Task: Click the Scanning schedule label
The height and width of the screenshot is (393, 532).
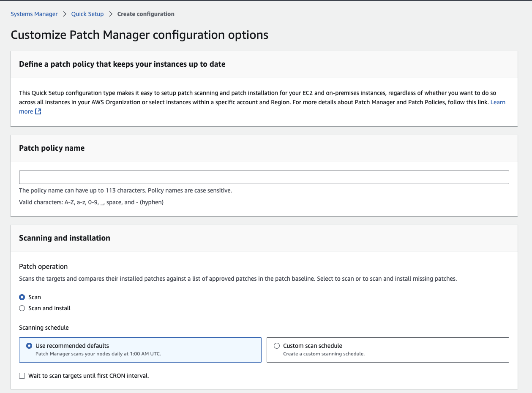Action: [44, 328]
